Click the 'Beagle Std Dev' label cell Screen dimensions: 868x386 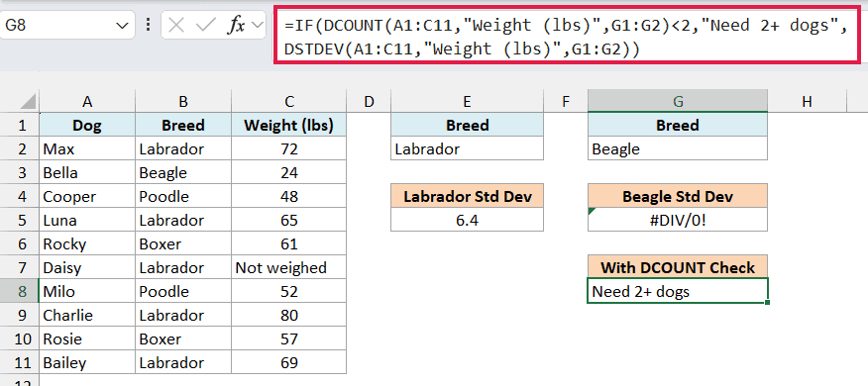click(678, 196)
